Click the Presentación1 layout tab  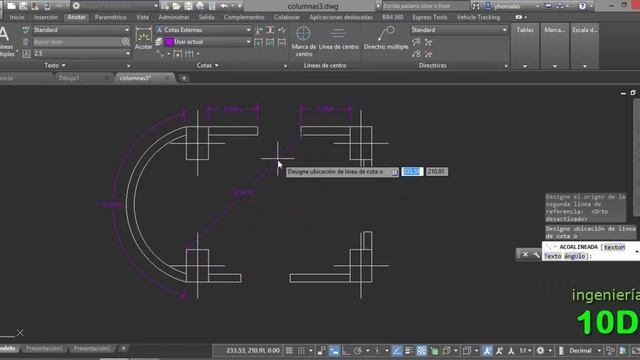[44, 348]
